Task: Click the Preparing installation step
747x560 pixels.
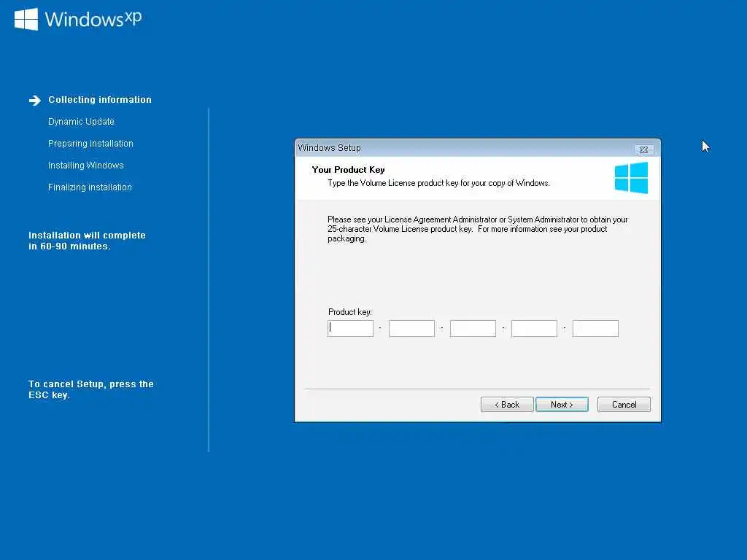Action: pyautogui.click(x=90, y=144)
